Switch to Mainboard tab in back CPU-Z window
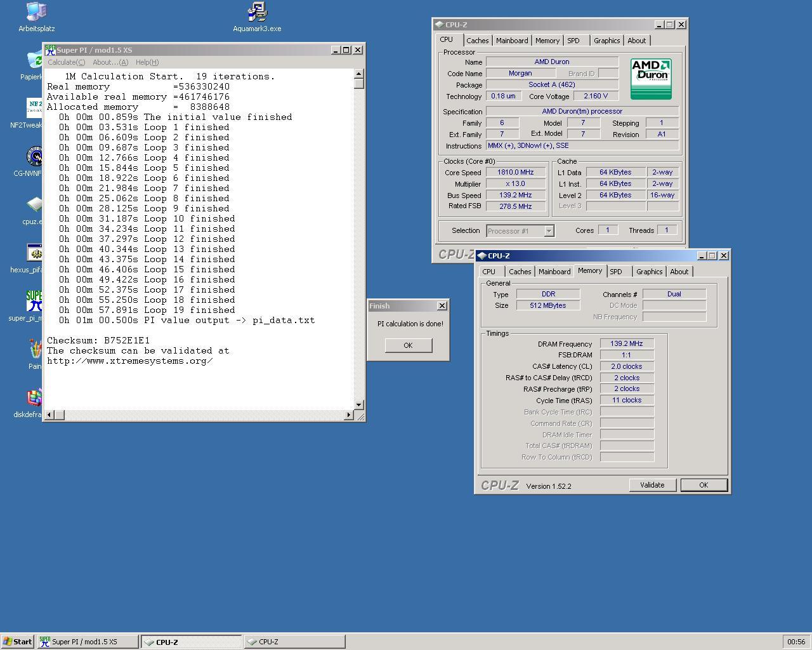 [x=512, y=41]
